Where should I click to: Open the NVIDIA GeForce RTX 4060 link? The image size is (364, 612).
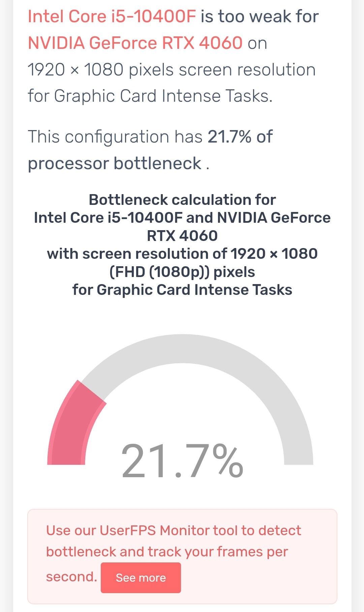(135, 43)
